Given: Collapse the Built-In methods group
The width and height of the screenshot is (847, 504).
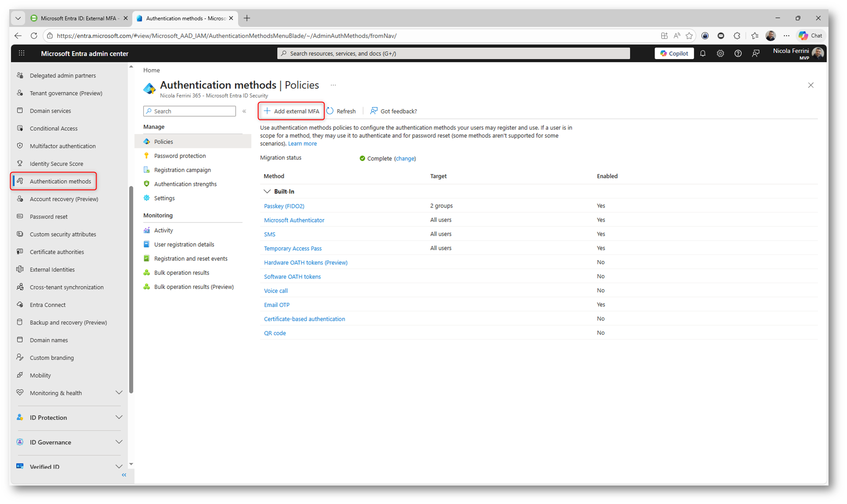Looking at the screenshot, I should (267, 191).
